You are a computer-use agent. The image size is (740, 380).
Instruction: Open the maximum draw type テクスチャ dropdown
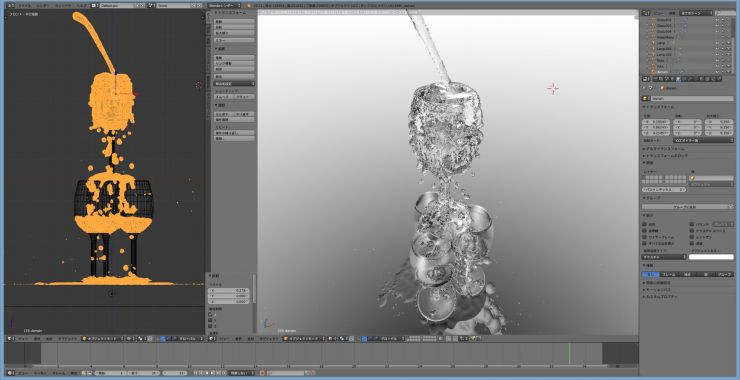point(664,257)
